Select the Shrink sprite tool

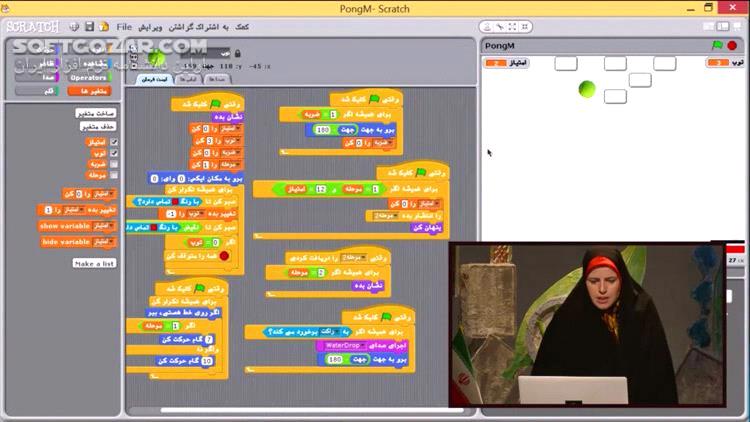(x=525, y=27)
